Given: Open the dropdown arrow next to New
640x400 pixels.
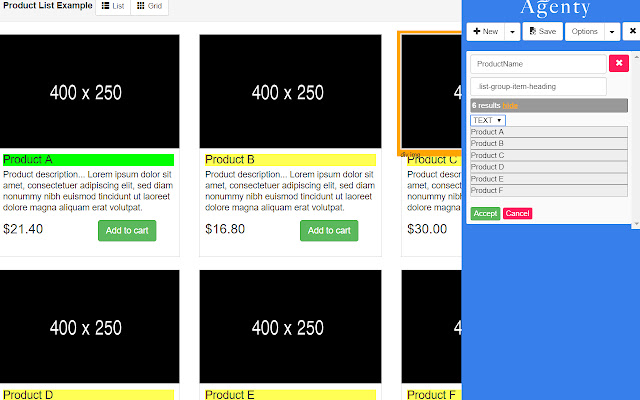Looking at the screenshot, I should pos(512,31).
